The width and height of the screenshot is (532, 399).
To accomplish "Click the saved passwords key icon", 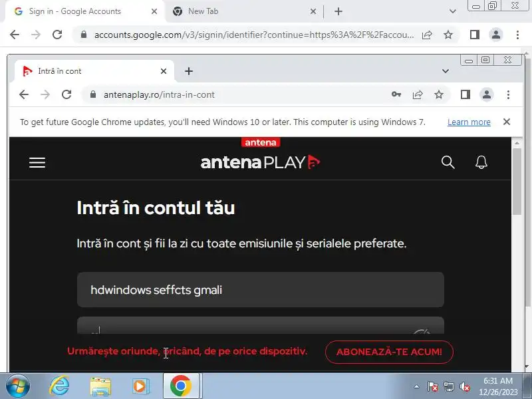I will 396,94.
